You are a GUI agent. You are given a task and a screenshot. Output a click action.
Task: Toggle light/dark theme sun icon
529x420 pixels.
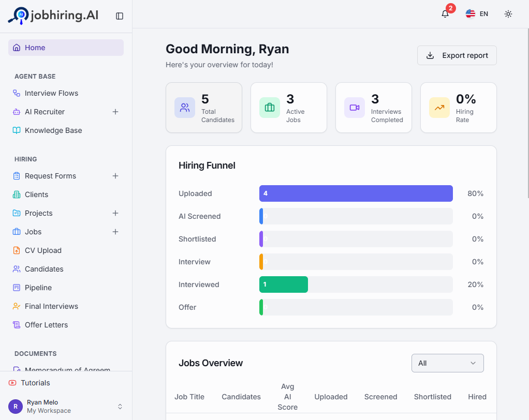coord(508,14)
